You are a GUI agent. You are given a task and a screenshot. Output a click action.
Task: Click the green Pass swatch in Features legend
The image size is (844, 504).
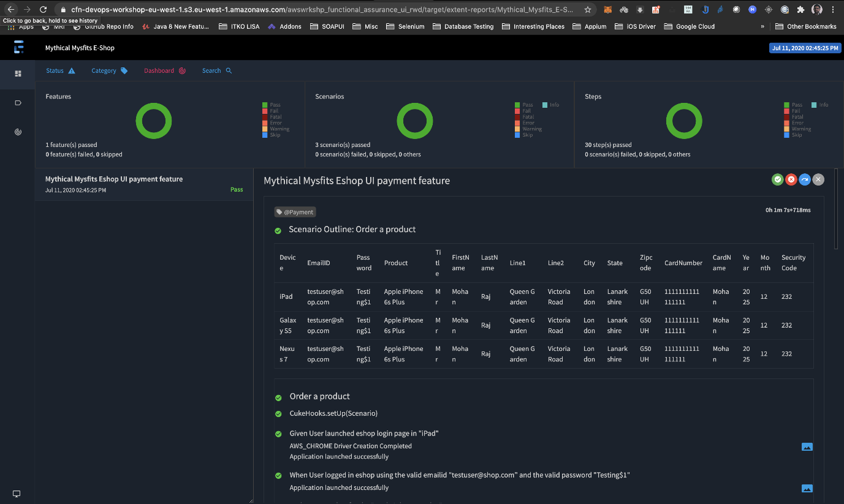coord(265,105)
